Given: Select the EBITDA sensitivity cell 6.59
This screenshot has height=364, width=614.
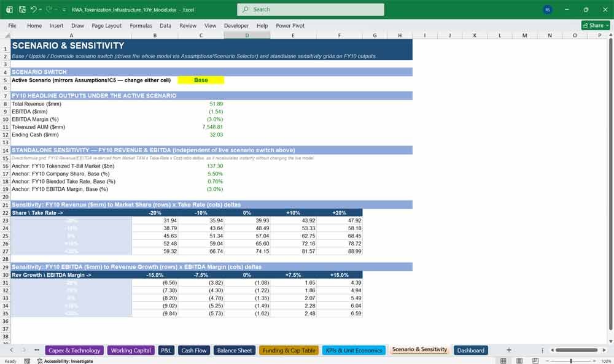Looking at the screenshot, I should tap(339, 314).
